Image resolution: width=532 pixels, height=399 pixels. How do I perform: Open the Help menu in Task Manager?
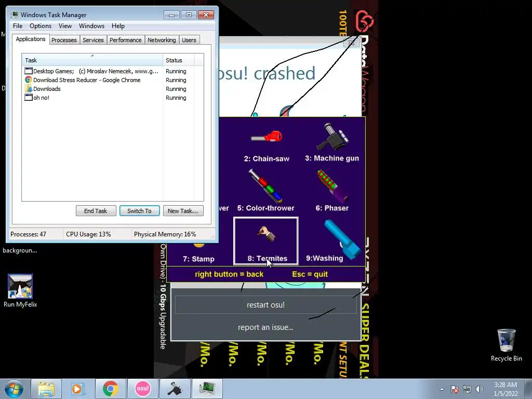118,26
